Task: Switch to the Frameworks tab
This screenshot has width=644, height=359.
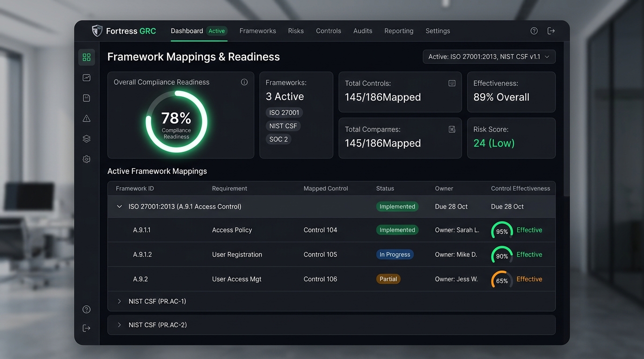Action: pos(258,31)
